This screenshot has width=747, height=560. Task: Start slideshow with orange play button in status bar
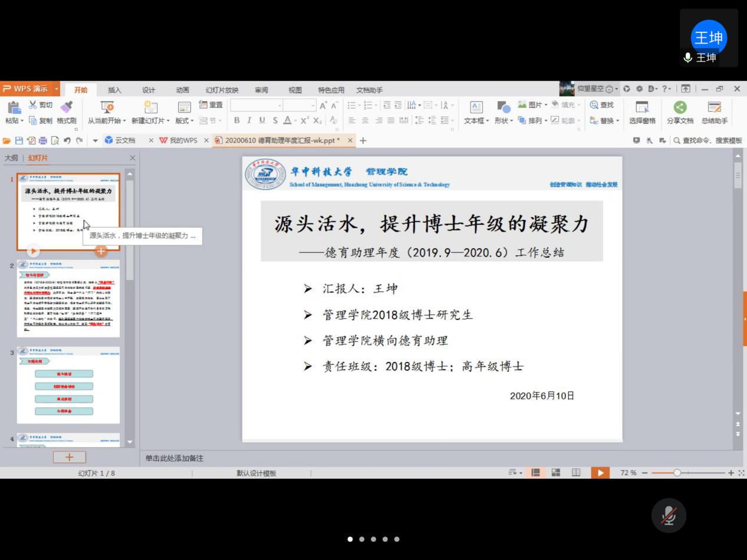tap(600, 473)
